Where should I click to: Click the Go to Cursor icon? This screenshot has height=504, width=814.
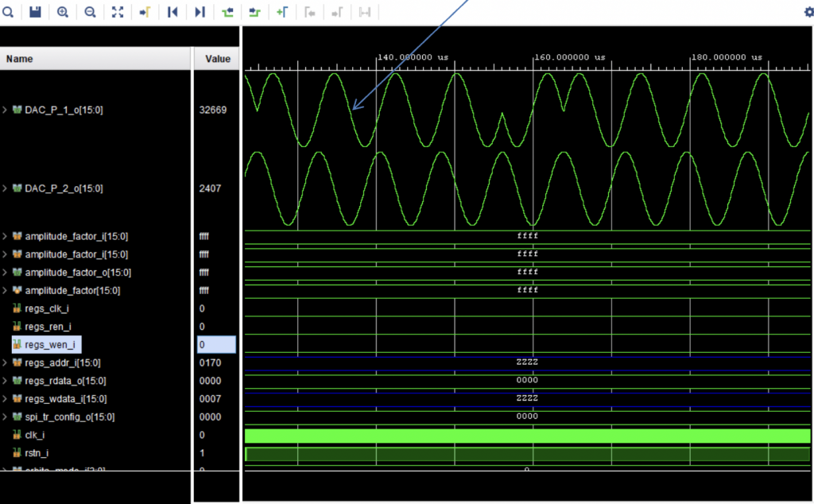145,12
